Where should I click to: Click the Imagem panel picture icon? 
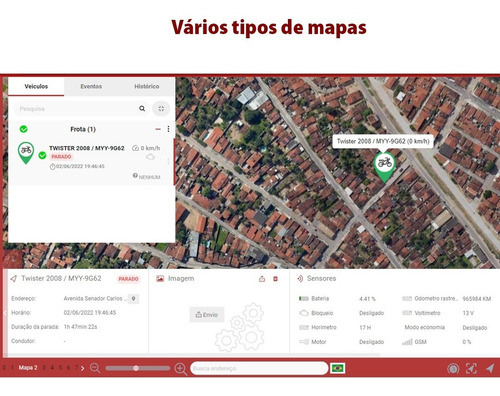[x=160, y=279]
